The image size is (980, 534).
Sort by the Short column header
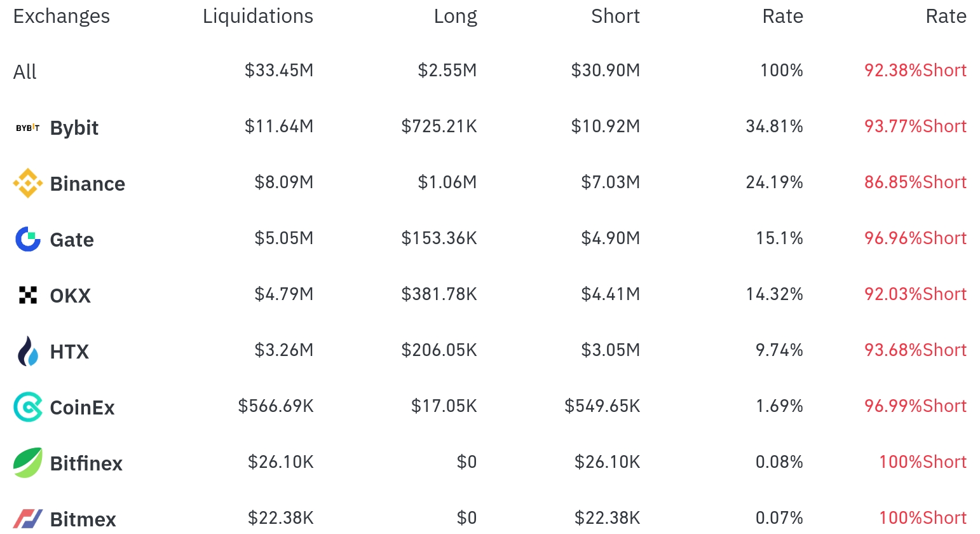(615, 16)
